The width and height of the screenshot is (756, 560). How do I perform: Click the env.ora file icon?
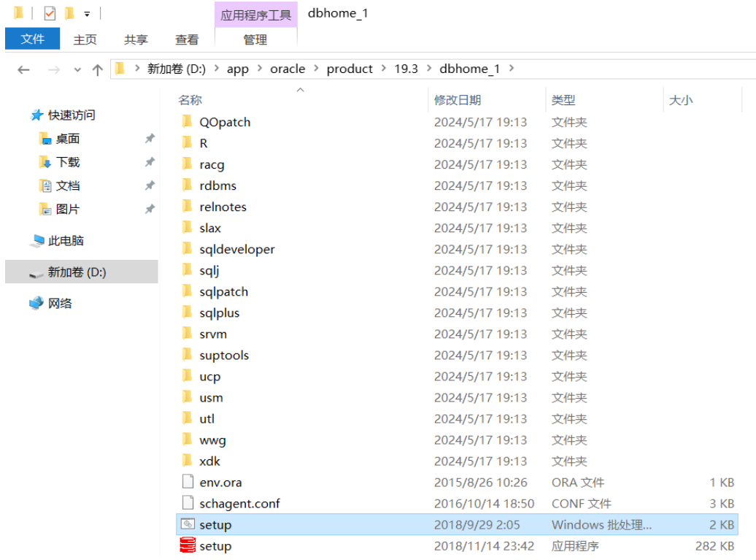click(188, 481)
